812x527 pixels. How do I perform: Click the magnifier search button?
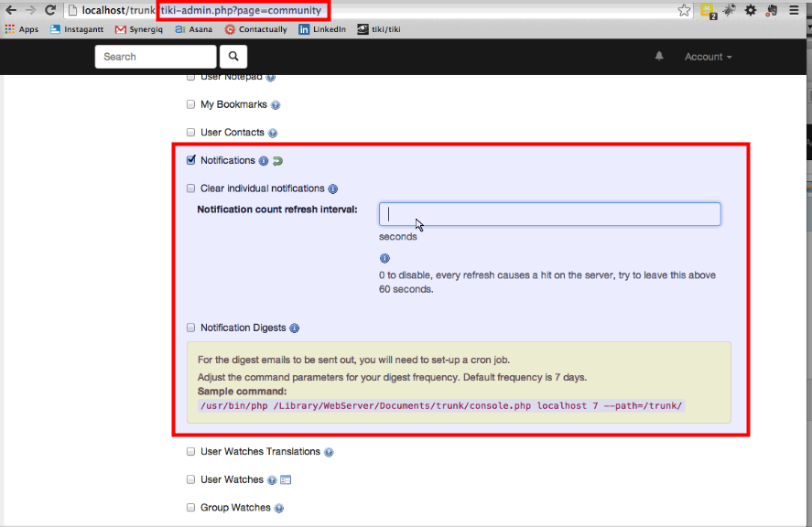click(233, 57)
